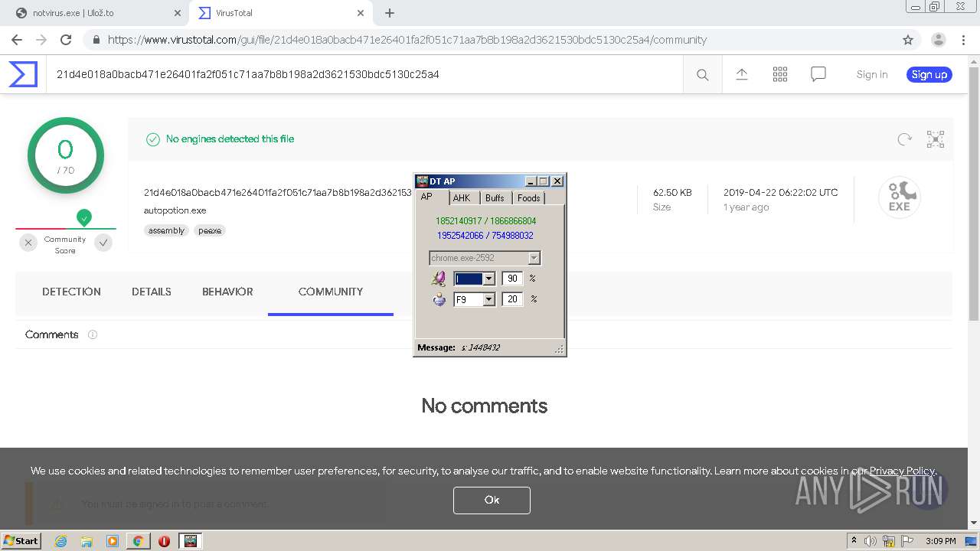Click the search magnifier icon
Viewport: 980px width, 551px height.
(702, 74)
